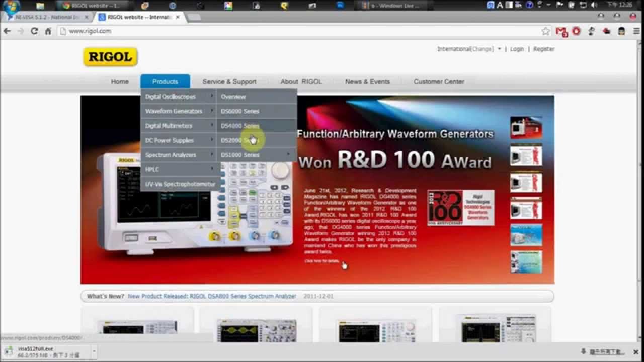Screen dimensions: 644x362
Task: Open the DSA800 Series Spectrum Analyzer news link
Action: [x=212, y=296]
